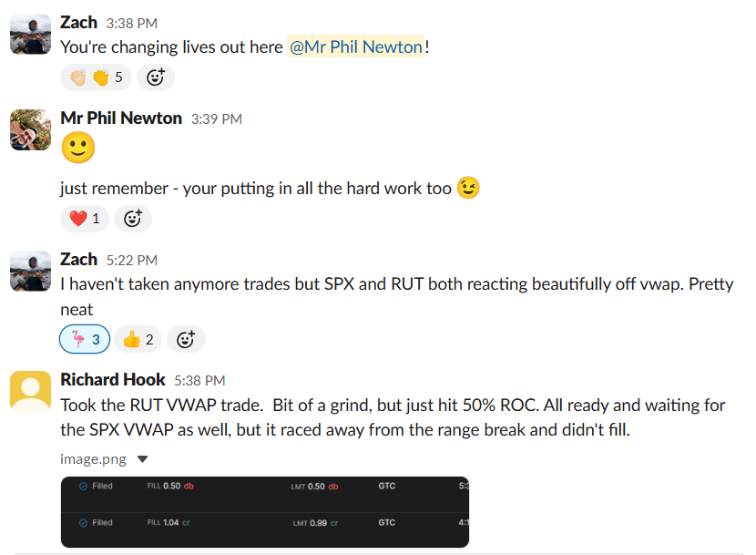Click Zach's avatar on the 5:22 PM message

30,272
